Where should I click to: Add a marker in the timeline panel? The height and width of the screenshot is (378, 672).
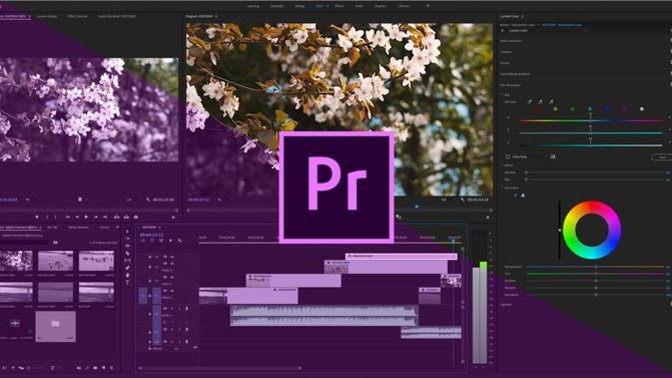click(171, 240)
